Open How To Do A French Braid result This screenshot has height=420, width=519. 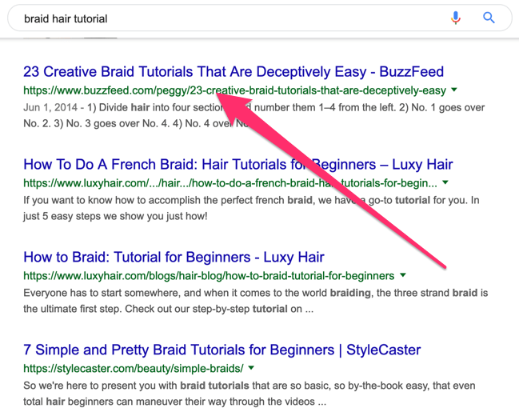(x=238, y=164)
